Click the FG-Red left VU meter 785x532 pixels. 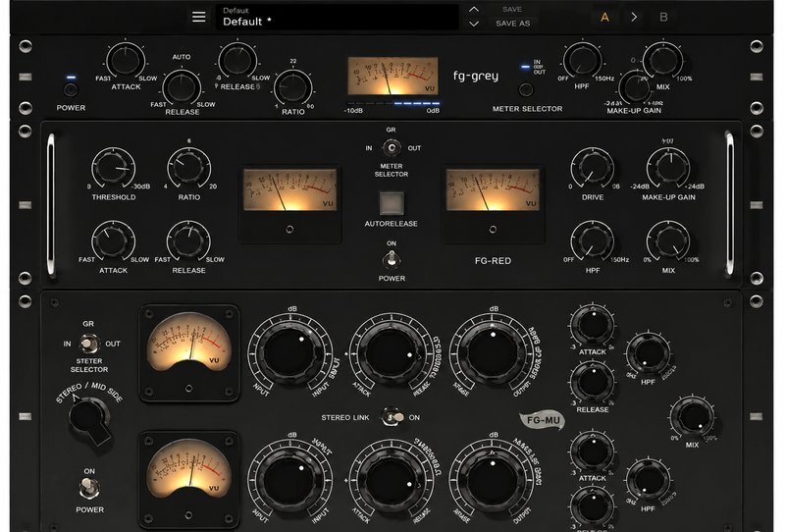click(x=289, y=189)
